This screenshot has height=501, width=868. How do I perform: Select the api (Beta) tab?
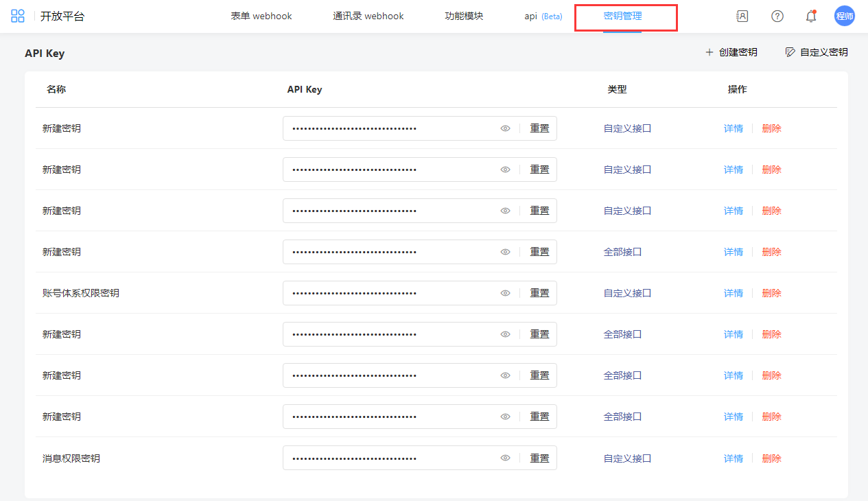click(x=543, y=16)
